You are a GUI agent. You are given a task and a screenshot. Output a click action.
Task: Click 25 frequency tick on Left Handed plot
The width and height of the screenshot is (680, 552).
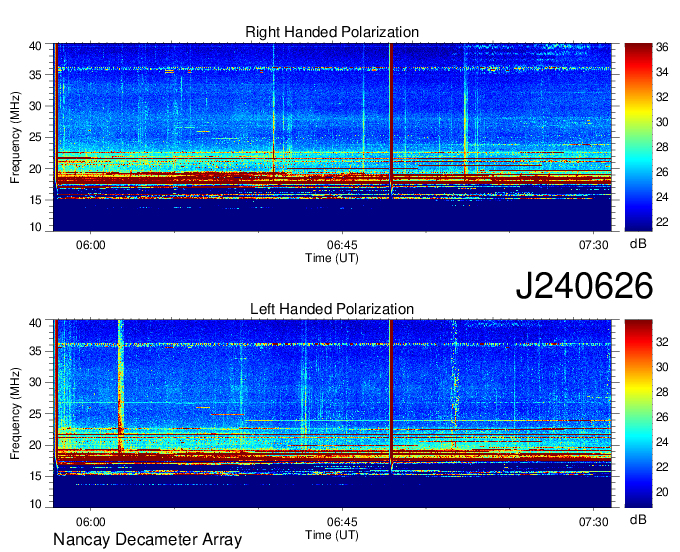click(36, 414)
